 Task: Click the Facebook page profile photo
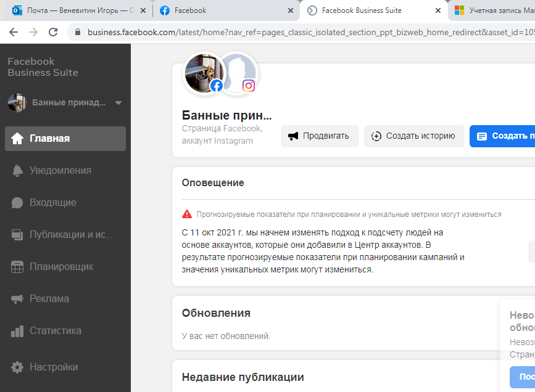[x=204, y=73]
